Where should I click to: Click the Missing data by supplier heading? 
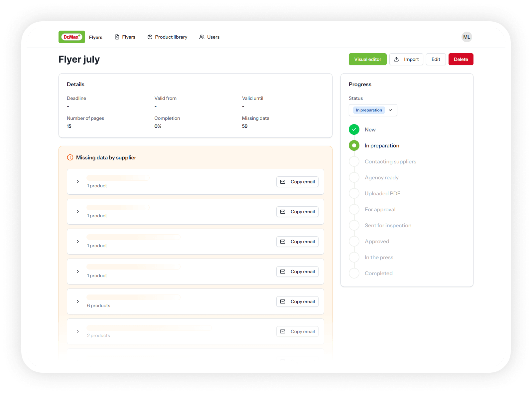[x=106, y=157]
